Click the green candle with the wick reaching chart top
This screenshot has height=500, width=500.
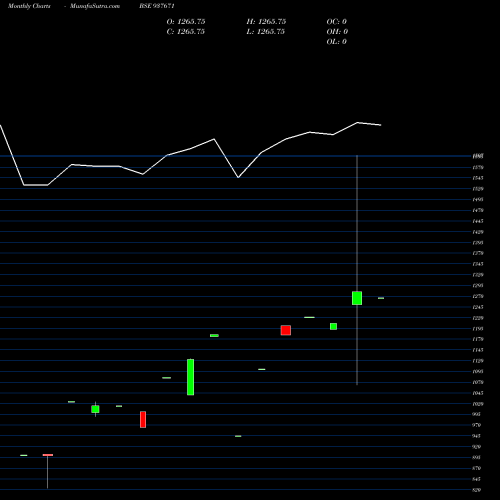357,298
